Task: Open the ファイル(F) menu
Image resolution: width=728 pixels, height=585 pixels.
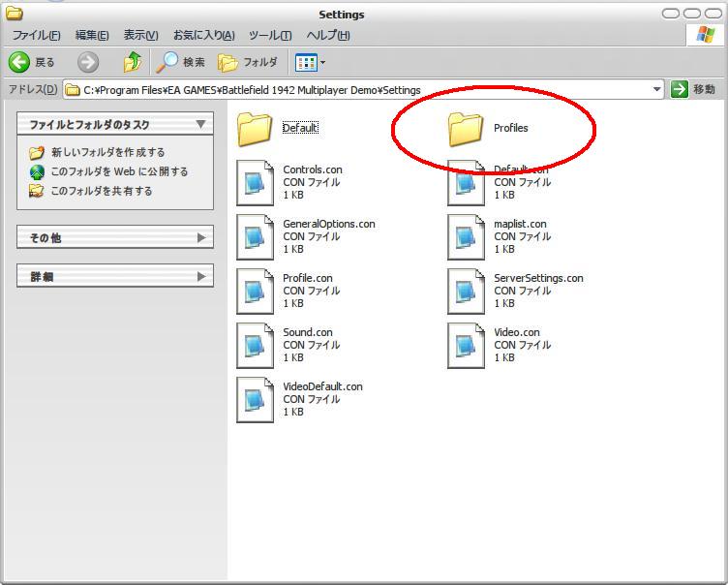Action: point(36,35)
